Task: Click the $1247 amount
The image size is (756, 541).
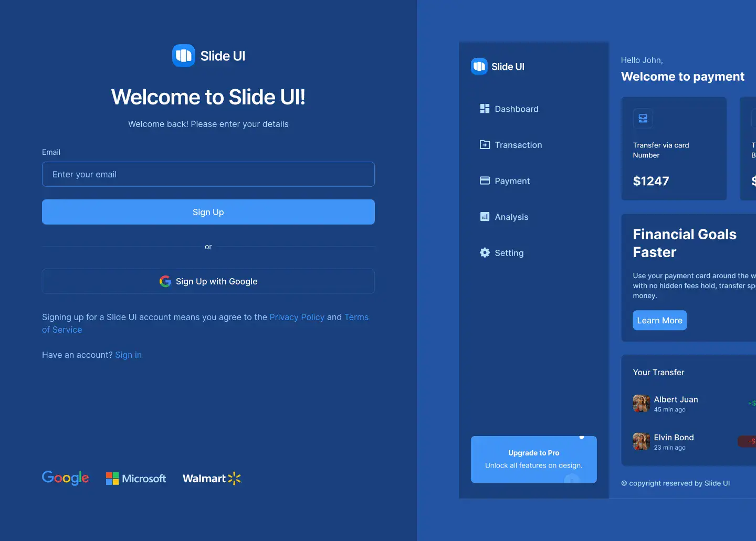Action: tap(651, 181)
